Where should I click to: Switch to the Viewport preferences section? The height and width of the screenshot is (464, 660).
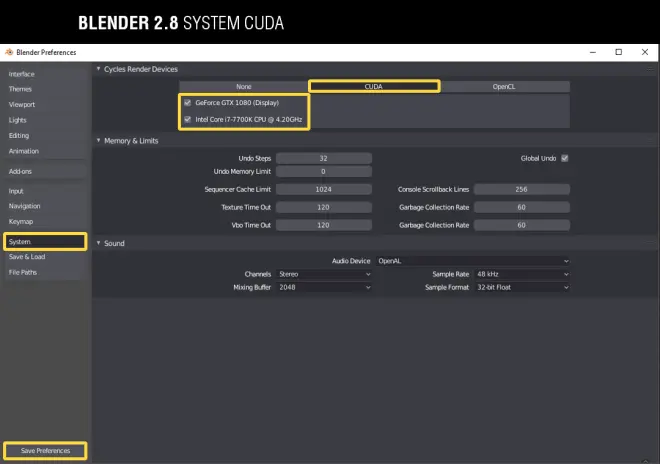click(45, 105)
